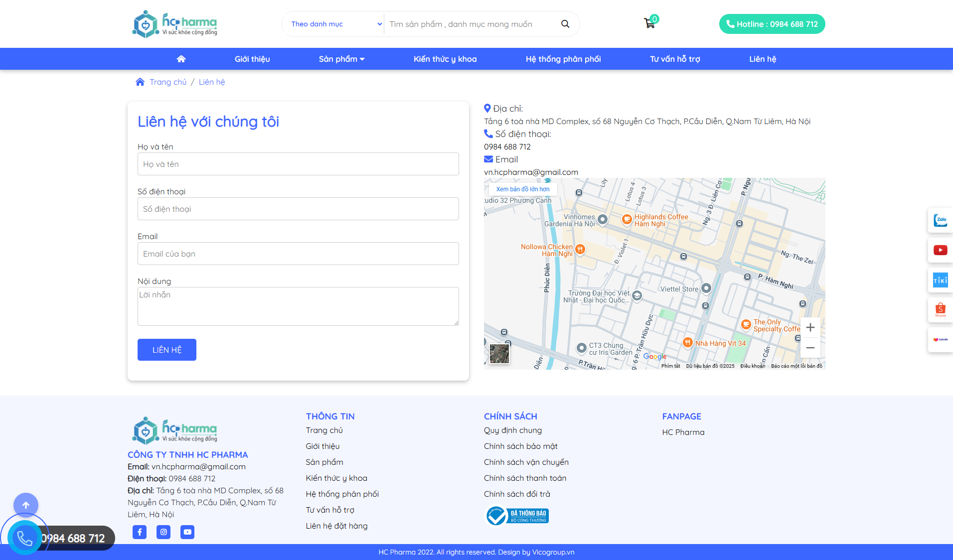Open 'Chính sách bảo mật' footer link

click(520, 446)
